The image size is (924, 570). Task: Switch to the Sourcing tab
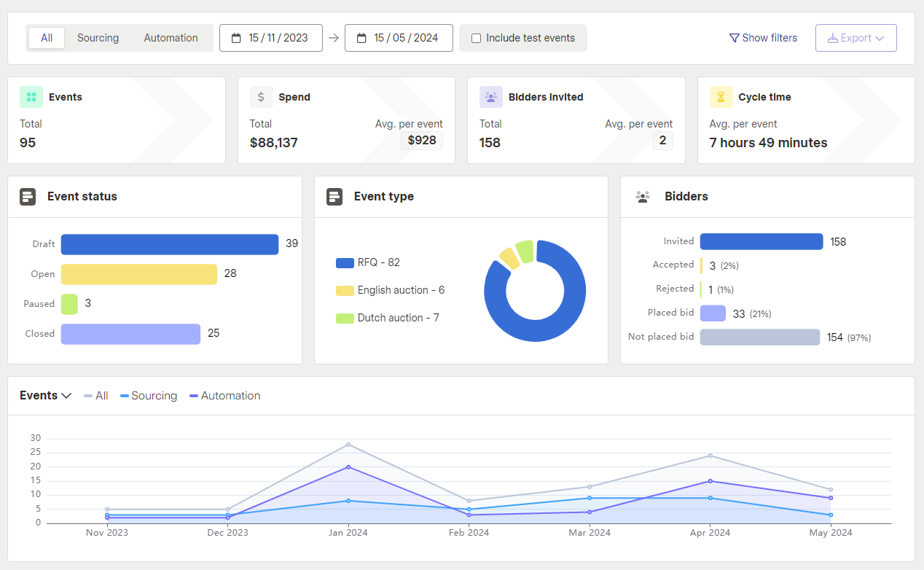tap(98, 37)
